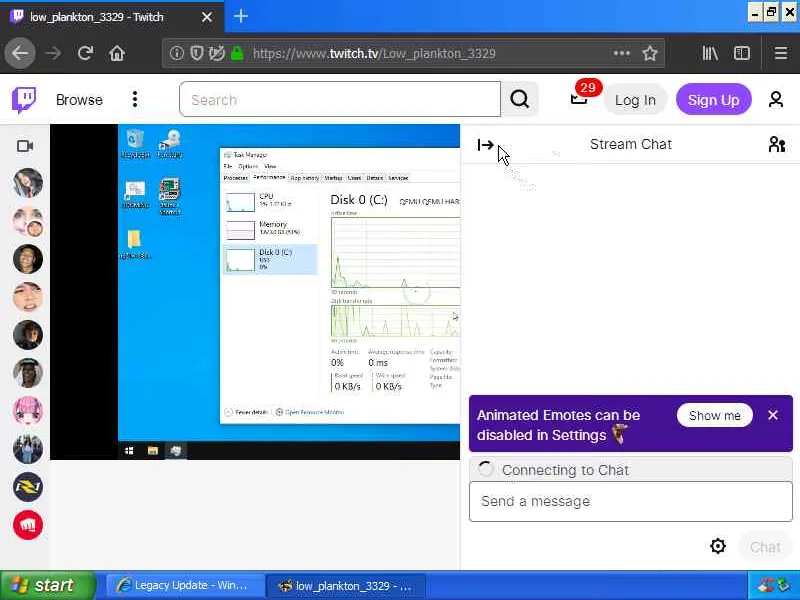
Task: Open a new tab with the plus button
Action: pyautogui.click(x=241, y=16)
